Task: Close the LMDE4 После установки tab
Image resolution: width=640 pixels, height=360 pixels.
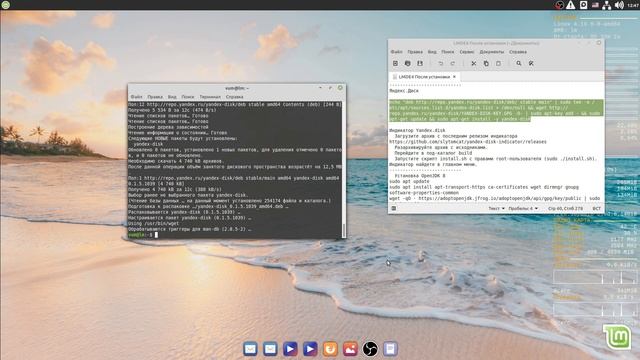Action: pyautogui.click(x=454, y=77)
